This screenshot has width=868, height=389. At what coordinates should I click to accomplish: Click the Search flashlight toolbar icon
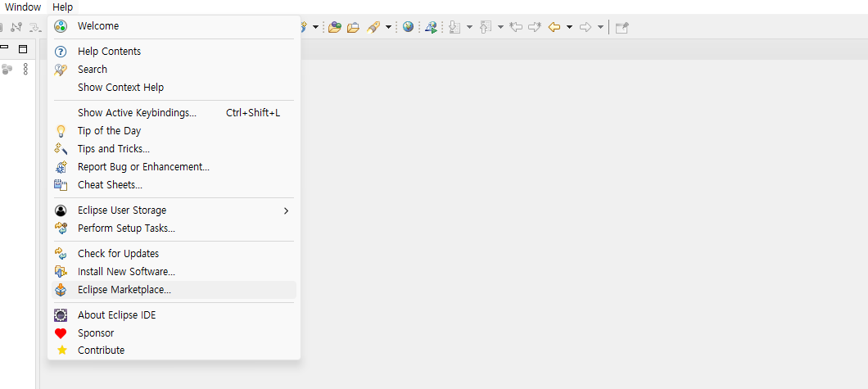click(x=373, y=27)
